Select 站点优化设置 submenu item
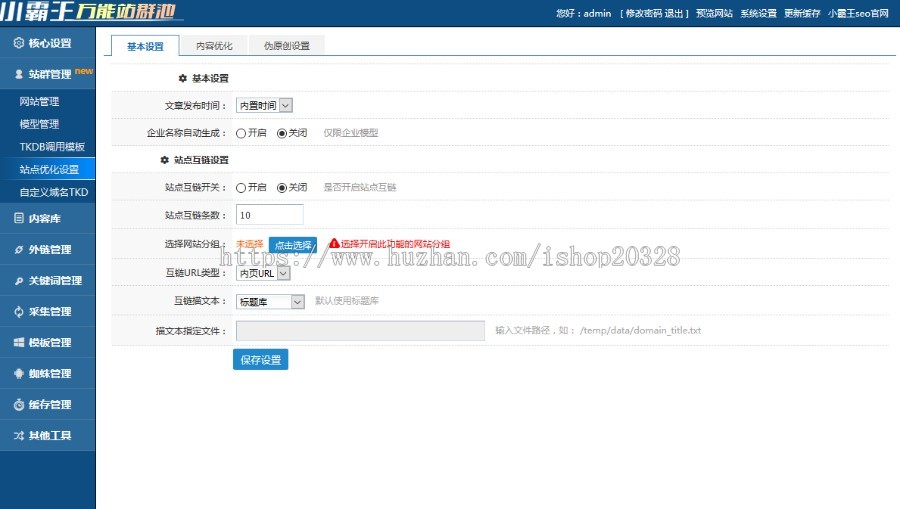Viewport: 900px width, 509px height. [x=49, y=169]
